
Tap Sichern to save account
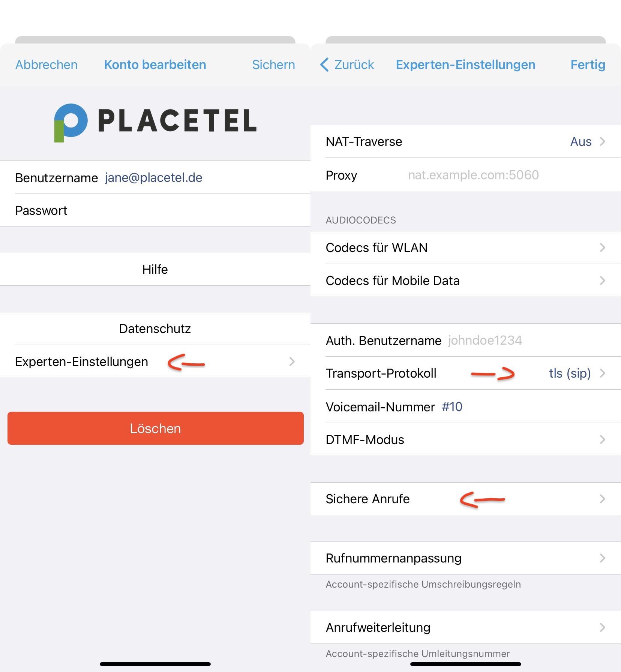tap(273, 64)
